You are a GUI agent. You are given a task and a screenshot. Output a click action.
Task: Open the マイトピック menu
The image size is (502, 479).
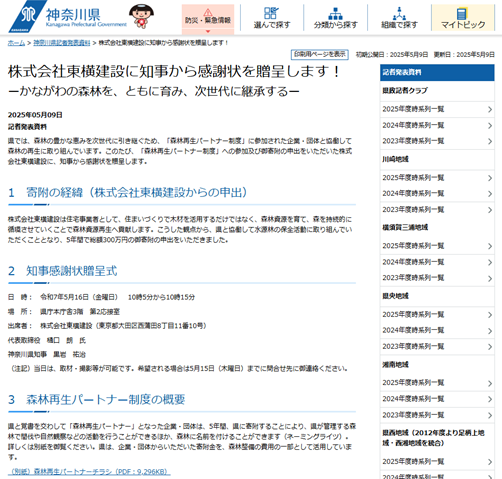[463, 18]
